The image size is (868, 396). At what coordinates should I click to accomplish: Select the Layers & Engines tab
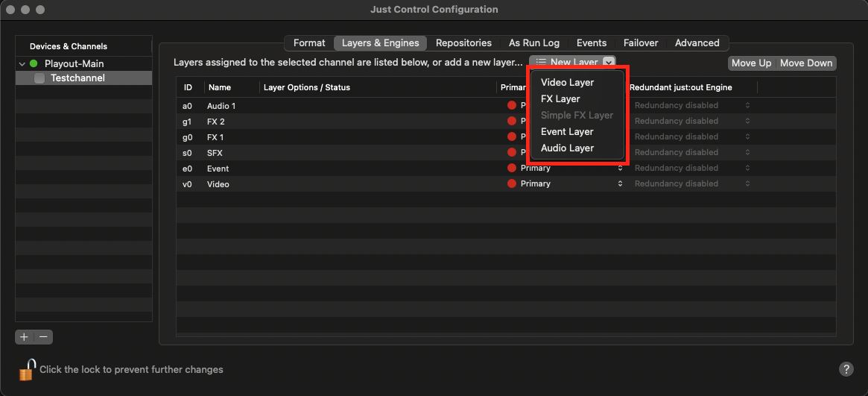[x=380, y=43]
